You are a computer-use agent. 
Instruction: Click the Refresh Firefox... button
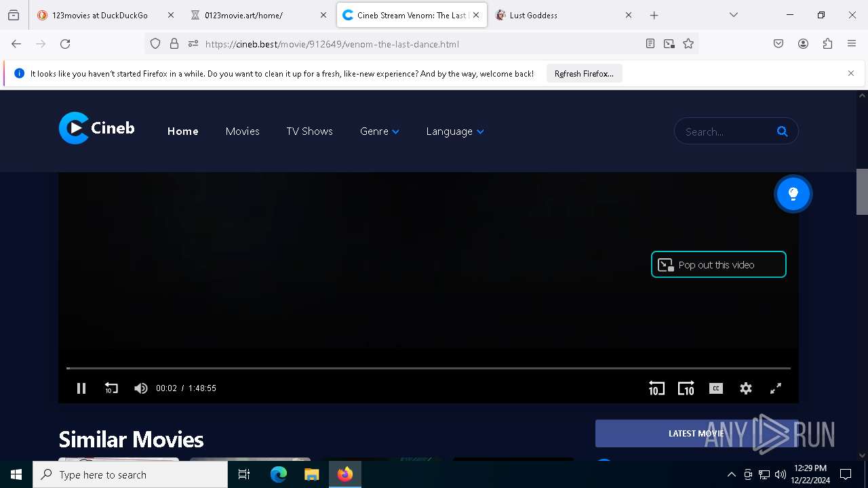click(x=584, y=74)
